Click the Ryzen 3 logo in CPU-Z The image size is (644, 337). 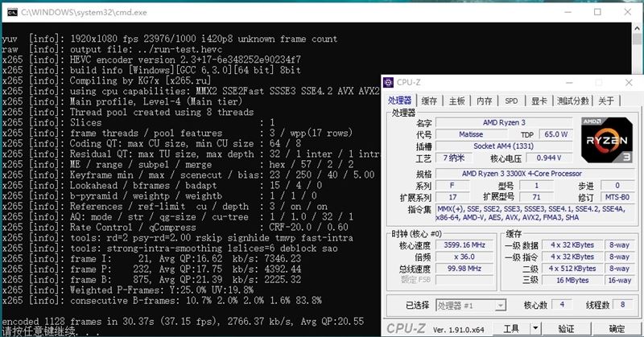pos(607,140)
